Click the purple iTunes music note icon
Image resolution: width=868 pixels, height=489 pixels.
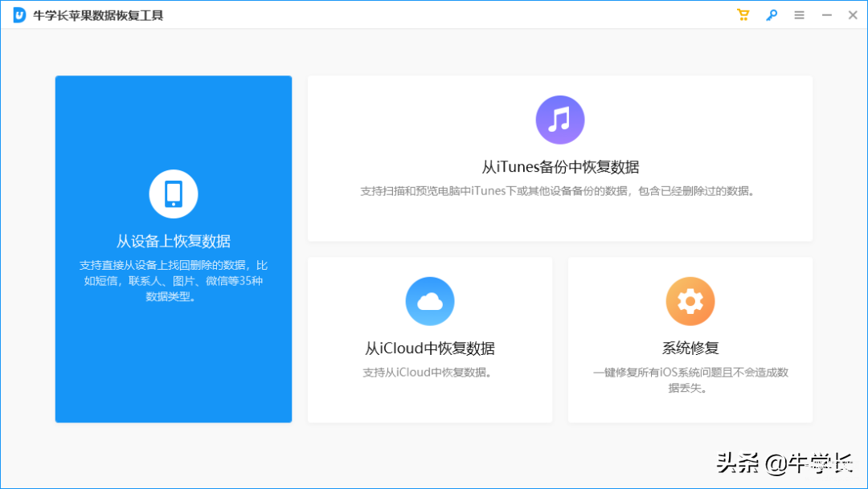tap(559, 120)
